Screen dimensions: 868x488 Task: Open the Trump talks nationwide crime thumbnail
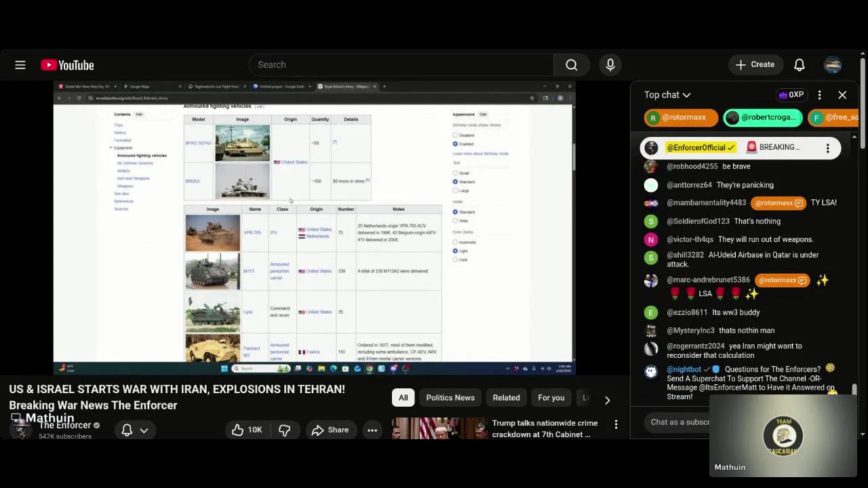coord(439,428)
